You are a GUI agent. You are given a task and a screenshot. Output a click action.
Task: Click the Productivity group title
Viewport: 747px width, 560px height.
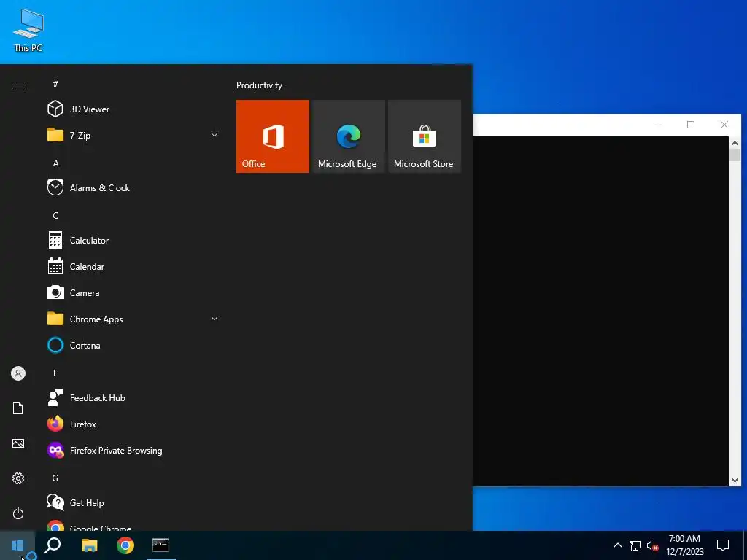coord(259,85)
